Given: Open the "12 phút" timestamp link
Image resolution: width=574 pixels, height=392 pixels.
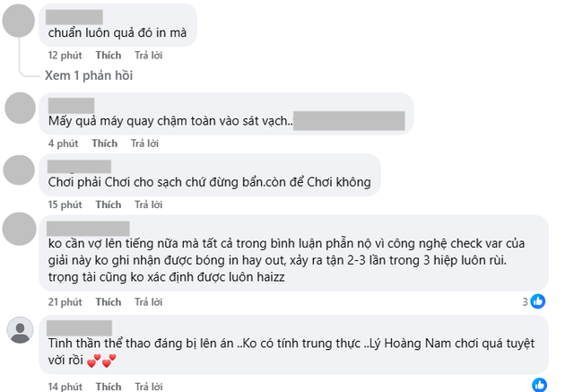Looking at the screenshot, I should [x=65, y=56].
